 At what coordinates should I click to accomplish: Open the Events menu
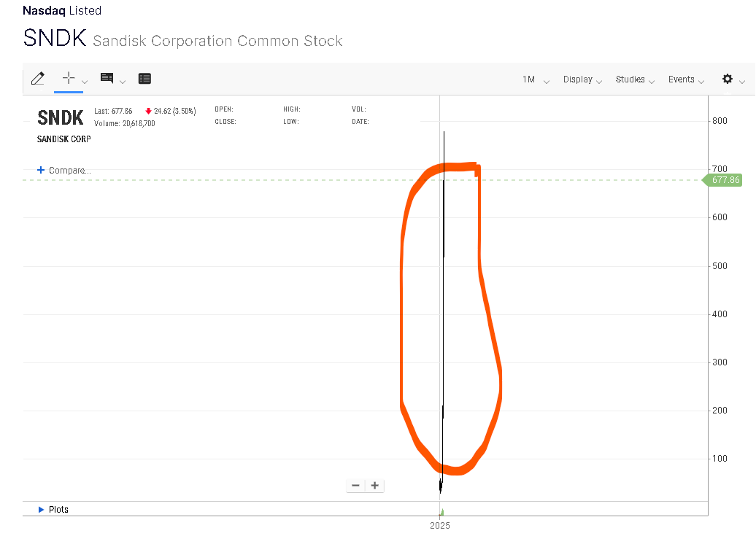tap(686, 79)
